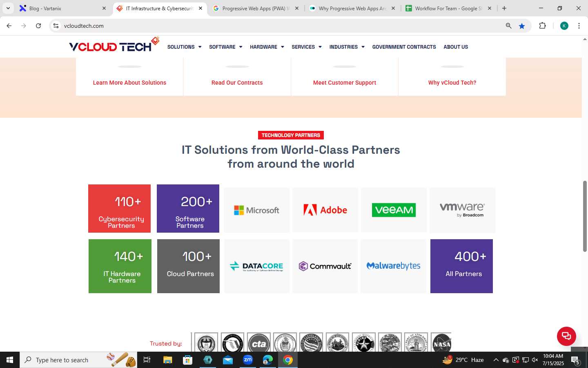This screenshot has width=588, height=368.
Task: Click the VMware by Broadcom logo
Action: click(x=462, y=210)
